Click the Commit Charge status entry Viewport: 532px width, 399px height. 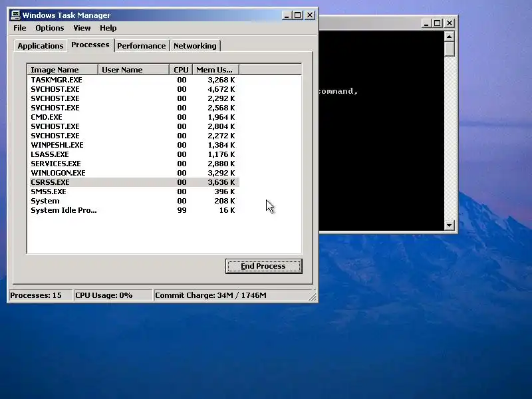(231, 295)
